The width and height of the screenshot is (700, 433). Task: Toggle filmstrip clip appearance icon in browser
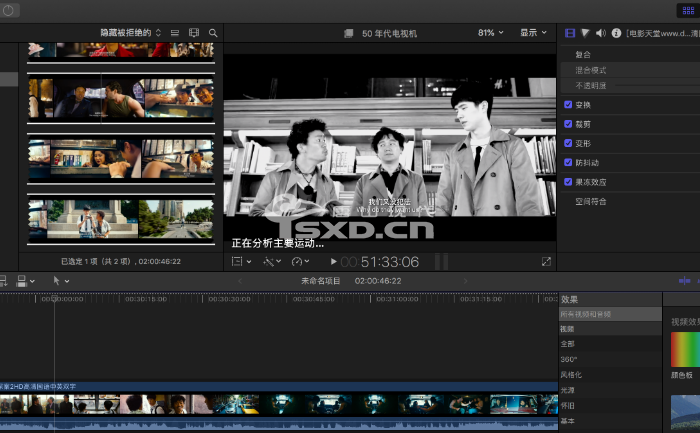click(194, 33)
